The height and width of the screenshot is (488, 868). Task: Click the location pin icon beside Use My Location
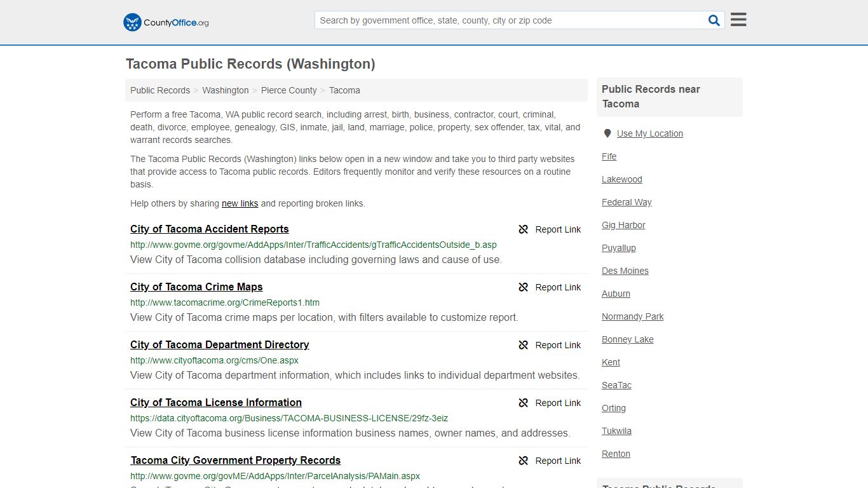tap(607, 133)
